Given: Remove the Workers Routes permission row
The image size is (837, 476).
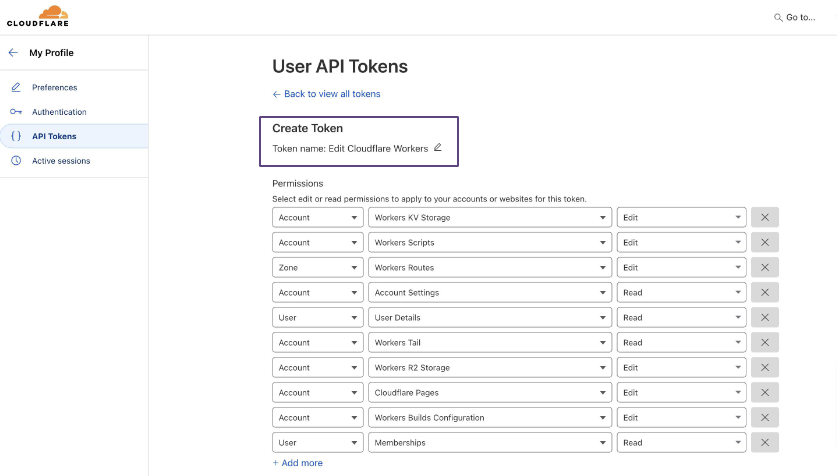Looking at the screenshot, I should 764,267.
